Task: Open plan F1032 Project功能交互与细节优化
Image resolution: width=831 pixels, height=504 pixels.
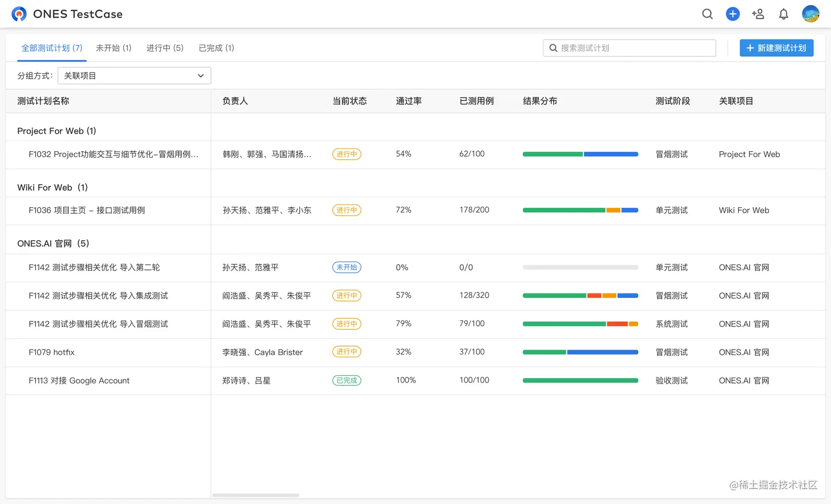Action: tap(113, 154)
